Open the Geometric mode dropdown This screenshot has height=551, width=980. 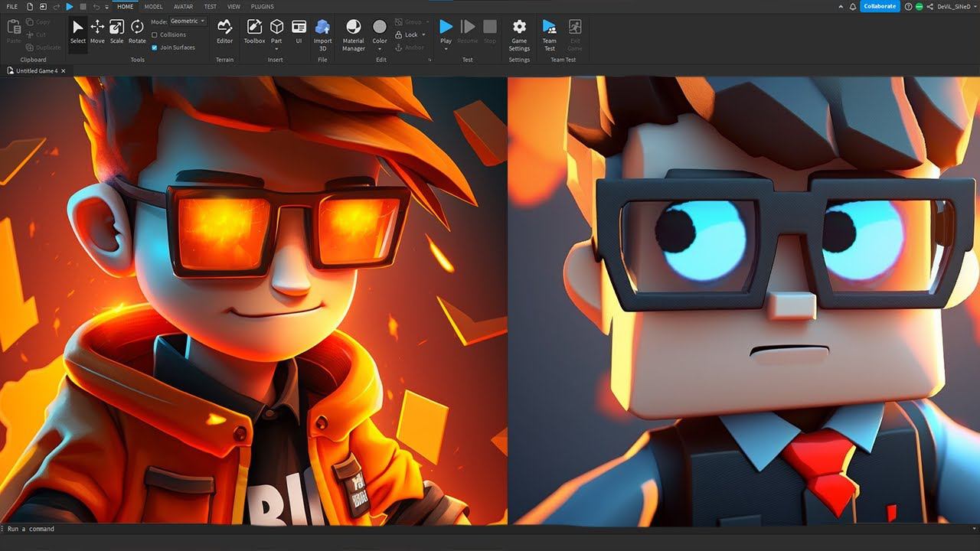click(x=188, y=21)
